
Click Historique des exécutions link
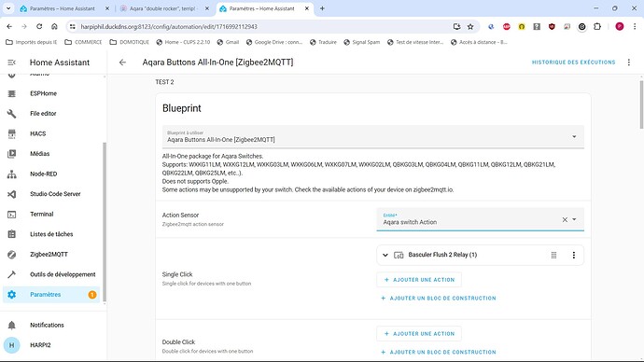(x=573, y=63)
